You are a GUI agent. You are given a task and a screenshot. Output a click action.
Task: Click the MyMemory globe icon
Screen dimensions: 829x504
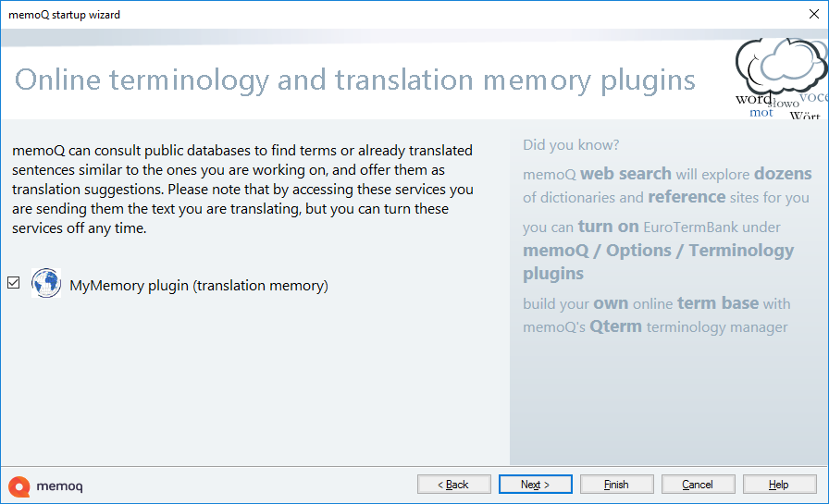click(x=46, y=284)
